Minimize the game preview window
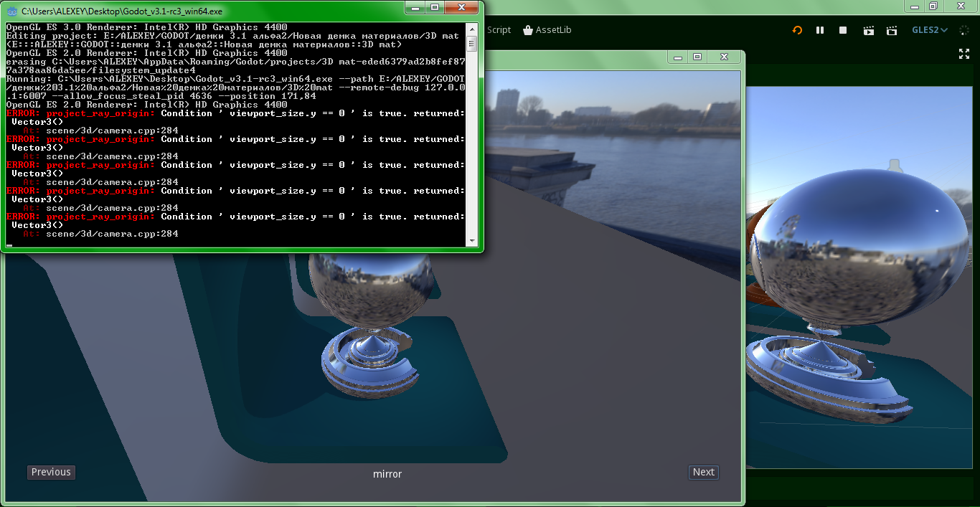The height and width of the screenshot is (507, 980). tap(677, 57)
